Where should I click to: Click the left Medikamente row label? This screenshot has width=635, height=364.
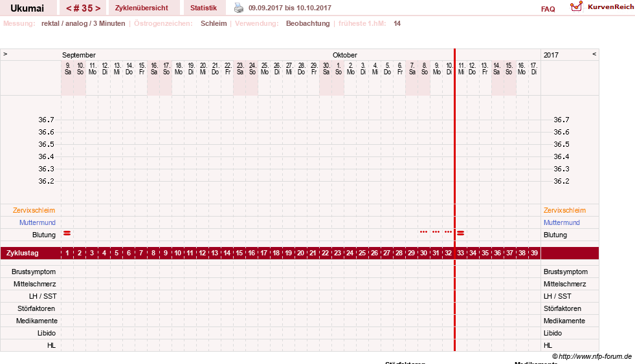coord(37,321)
